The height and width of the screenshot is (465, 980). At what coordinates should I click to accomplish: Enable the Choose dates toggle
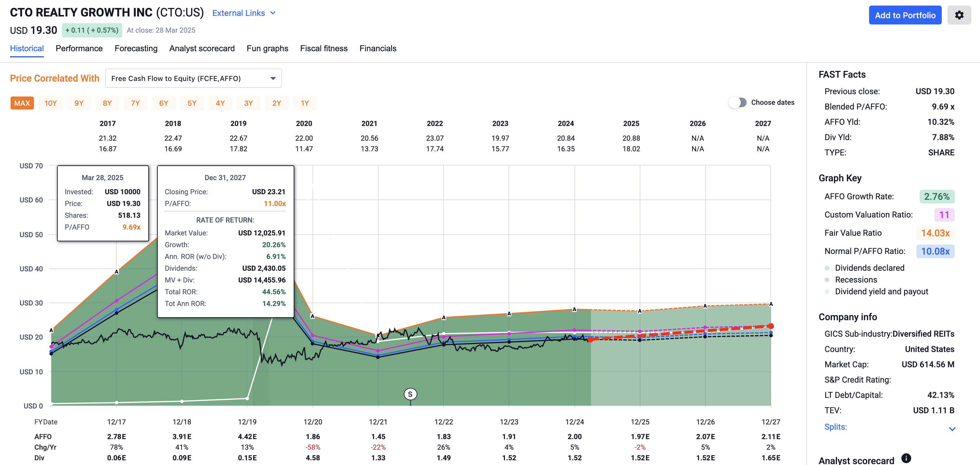[x=738, y=102]
